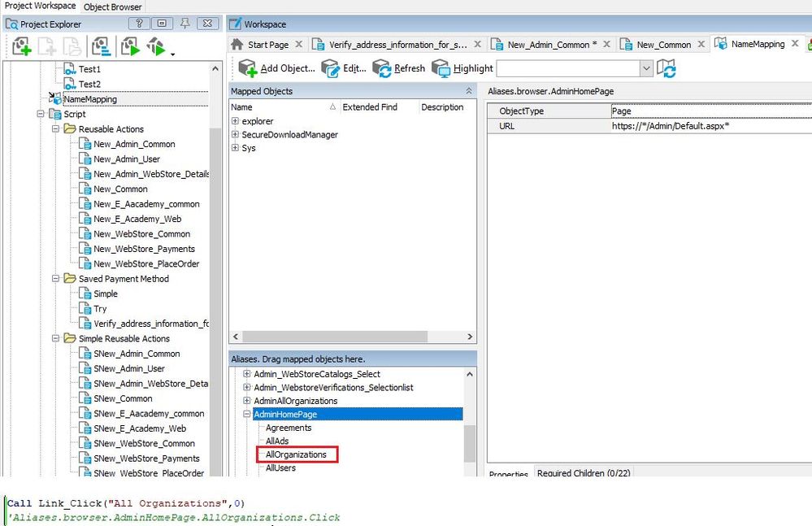Image resolution: width=812 pixels, height=526 pixels.
Task: Select New_WebStore_Payments script in tree
Action: coord(144,249)
